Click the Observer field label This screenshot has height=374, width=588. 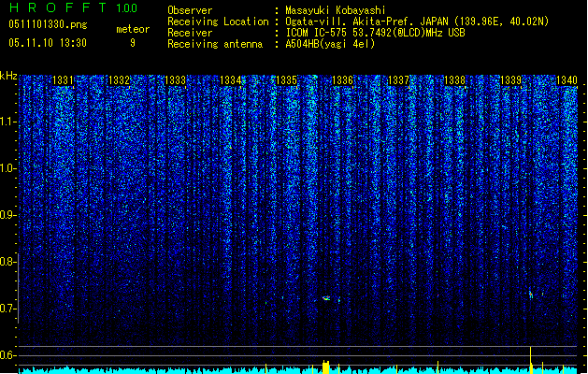point(190,10)
